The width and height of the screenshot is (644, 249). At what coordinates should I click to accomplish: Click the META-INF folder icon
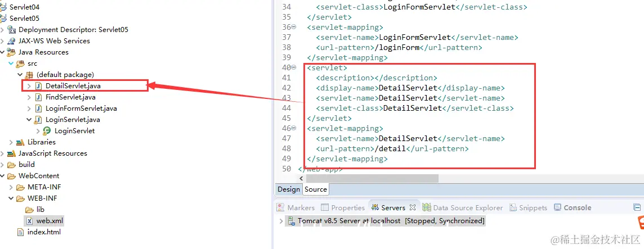tap(20, 187)
